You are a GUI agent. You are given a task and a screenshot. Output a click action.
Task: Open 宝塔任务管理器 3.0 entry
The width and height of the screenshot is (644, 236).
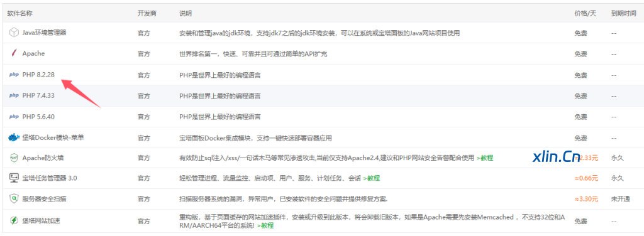50,178
